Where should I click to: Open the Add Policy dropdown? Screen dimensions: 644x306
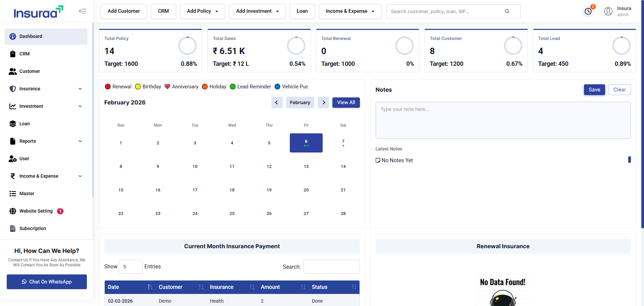coord(202,11)
